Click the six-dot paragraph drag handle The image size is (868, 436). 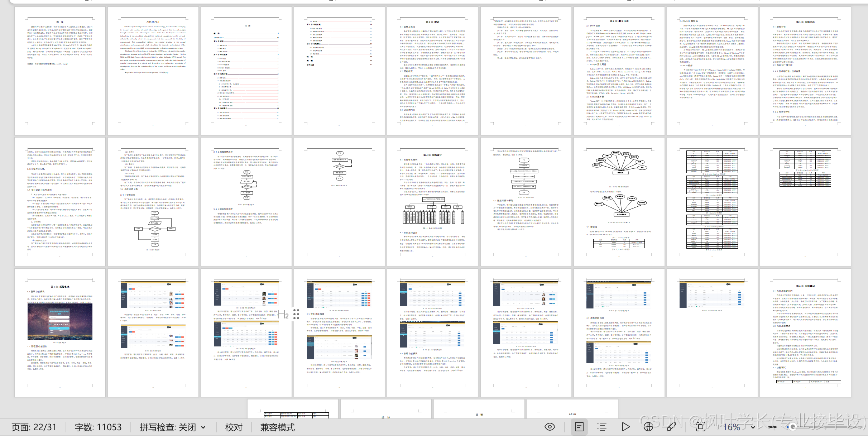click(296, 314)
